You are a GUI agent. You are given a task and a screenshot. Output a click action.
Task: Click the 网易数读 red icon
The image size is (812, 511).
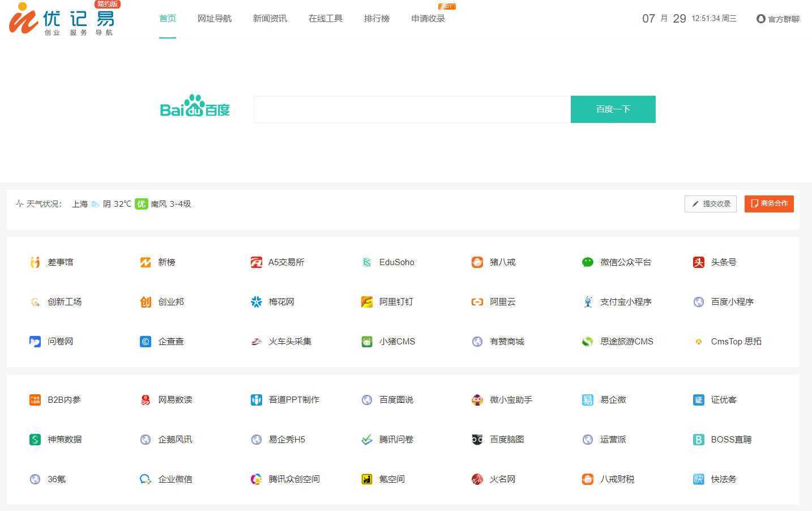pyautogui.click(x=146, y=400)
